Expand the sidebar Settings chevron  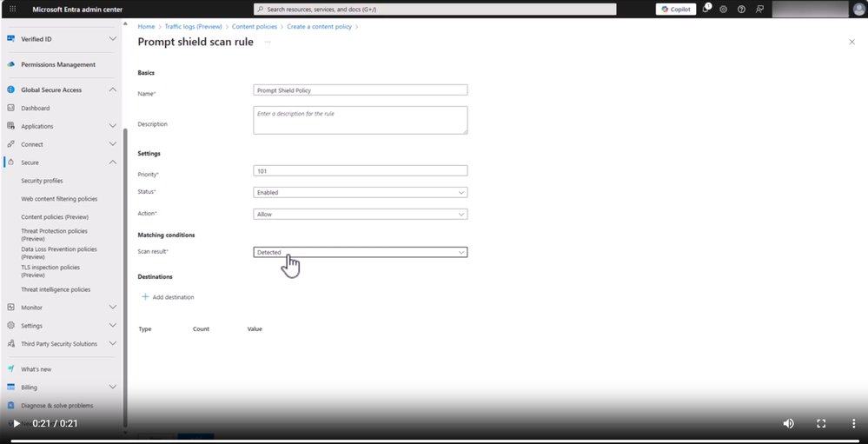[x=112, y=325]
